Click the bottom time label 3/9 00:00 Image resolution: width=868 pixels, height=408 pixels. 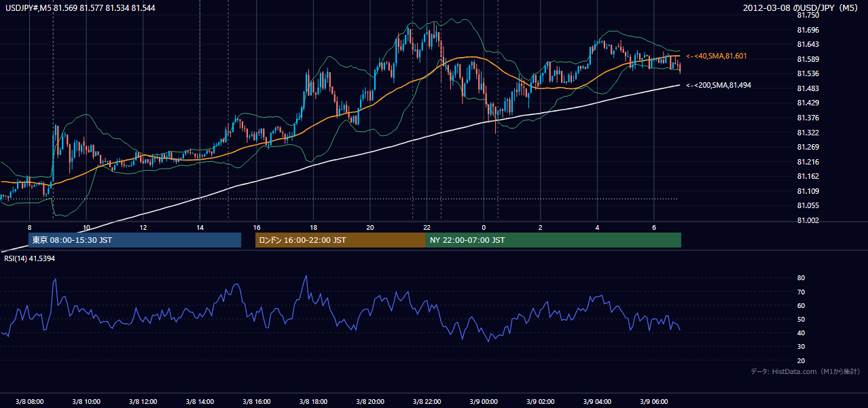[x=484, y=401]
